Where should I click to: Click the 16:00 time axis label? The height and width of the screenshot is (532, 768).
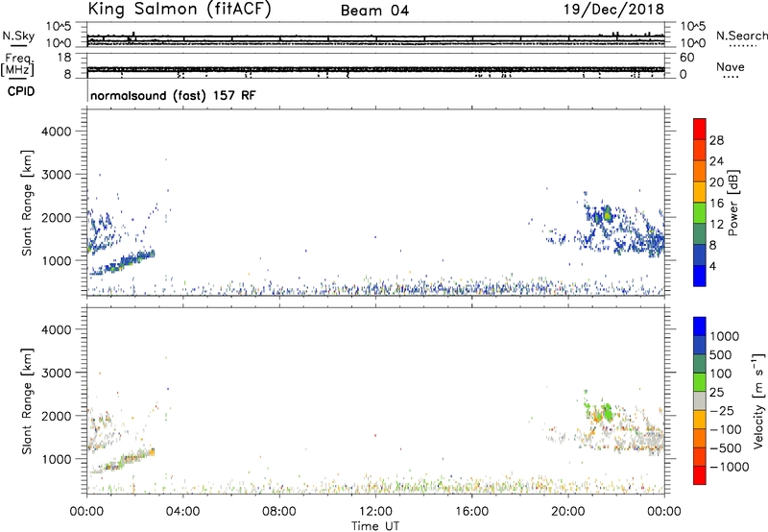[x=471, y=512]
